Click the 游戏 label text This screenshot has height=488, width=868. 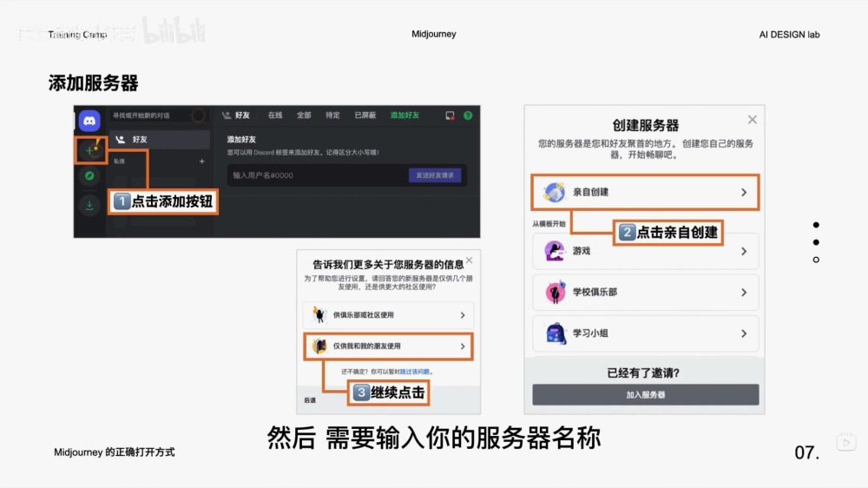[x=582, y=252]
